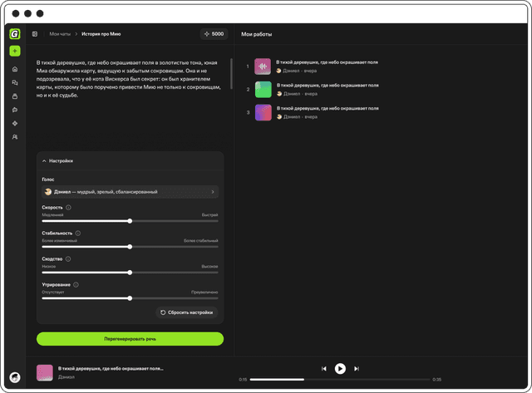This screenshot has width=532, height=393.
Task: Play the current audio track
Action: (340, 368)
